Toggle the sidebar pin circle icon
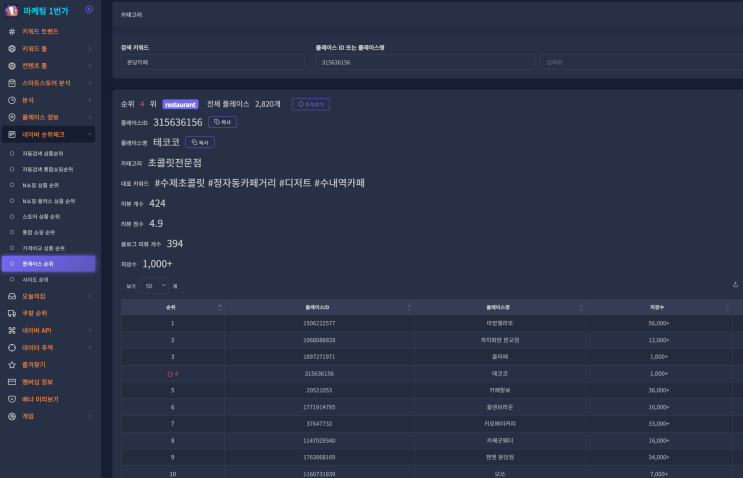 89,9
